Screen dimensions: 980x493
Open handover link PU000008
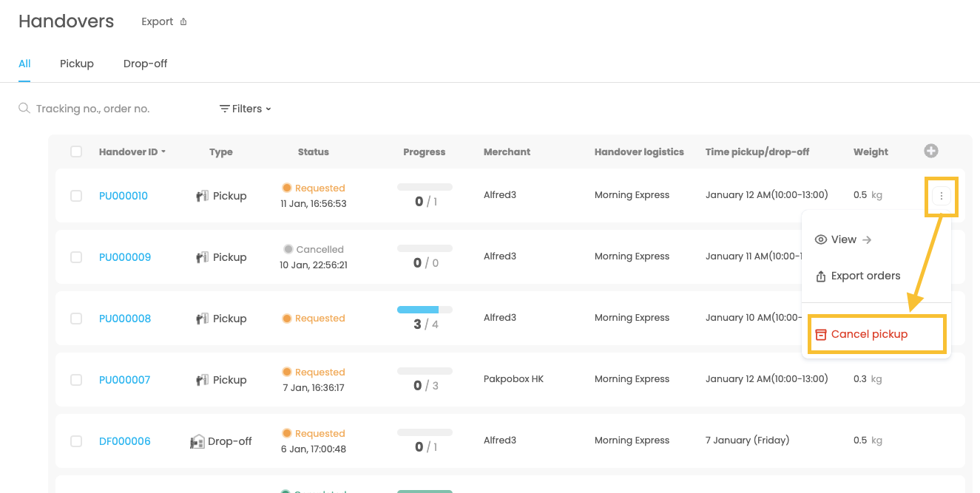click(125, 319)
